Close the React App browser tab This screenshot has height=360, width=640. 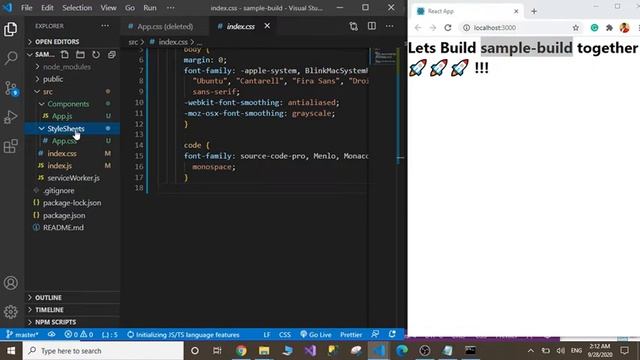coord(516,11)
